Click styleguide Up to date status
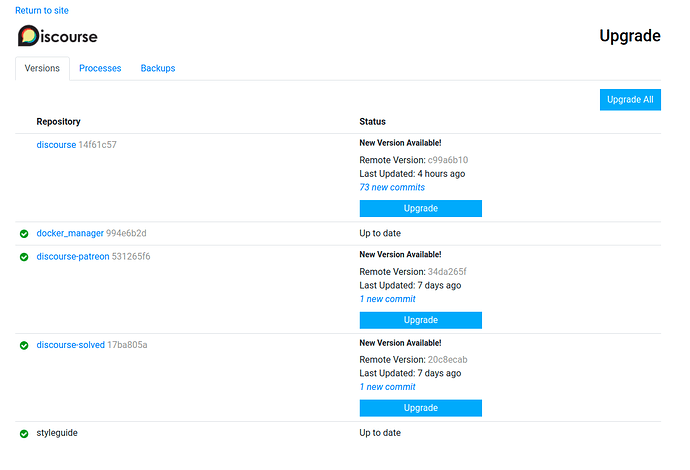690x470 pixels. [380, 433]
